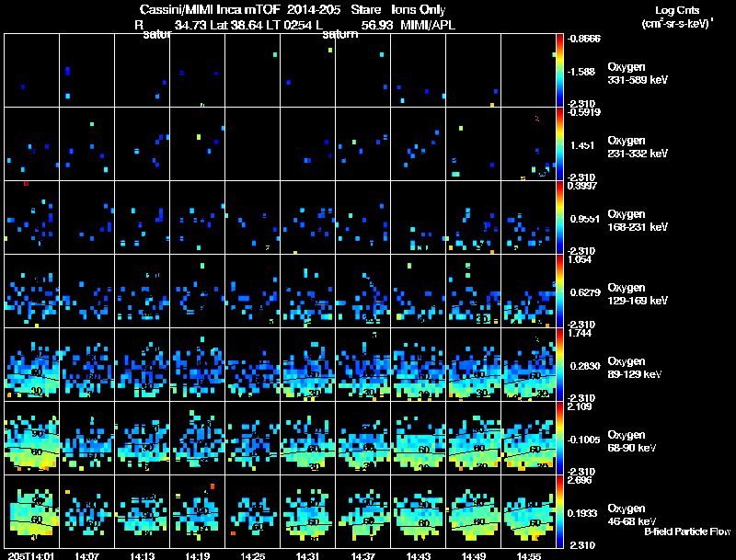Click the color bar beside Oxygen 331-589 keV

(x=561, y=70)
